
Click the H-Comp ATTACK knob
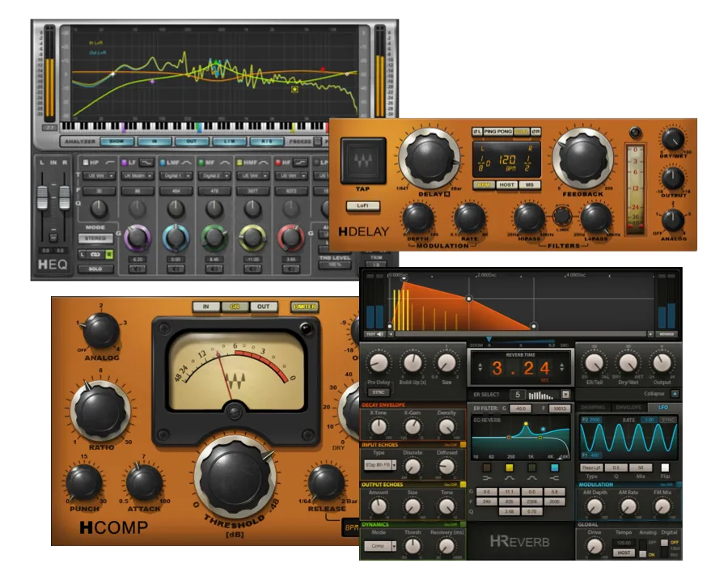144,483
